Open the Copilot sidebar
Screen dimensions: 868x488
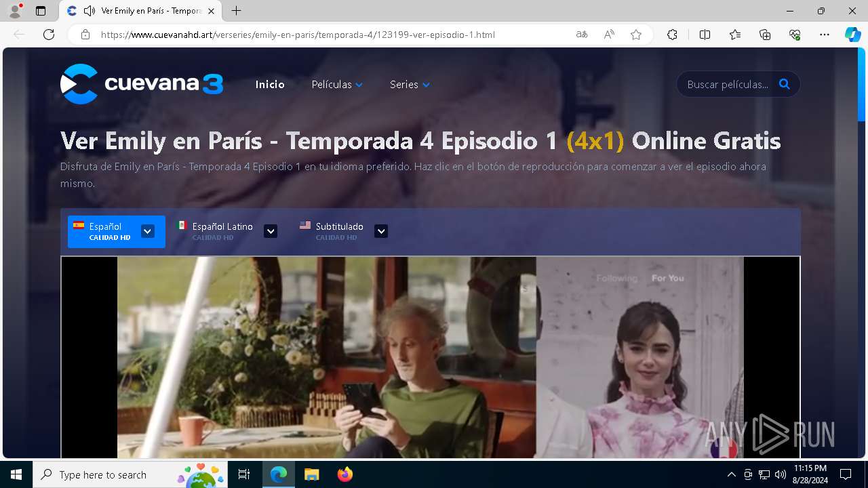(852, 35)
